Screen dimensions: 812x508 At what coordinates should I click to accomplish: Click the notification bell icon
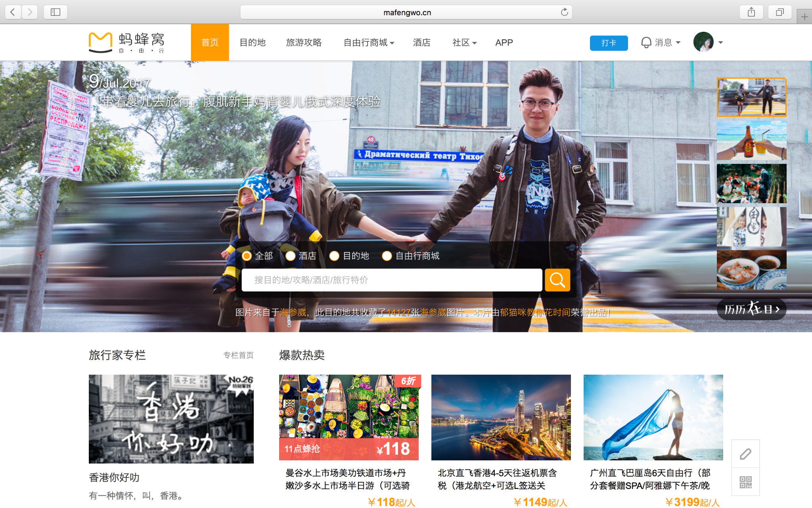646,42
